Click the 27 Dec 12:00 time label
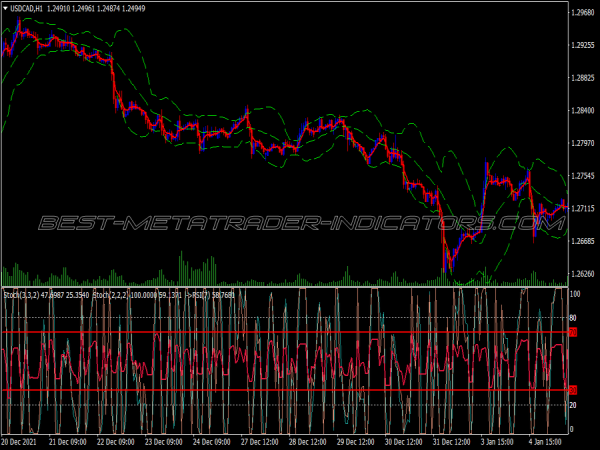The height and width of the screenshot is (450, 600). click(x=259, y=442)
